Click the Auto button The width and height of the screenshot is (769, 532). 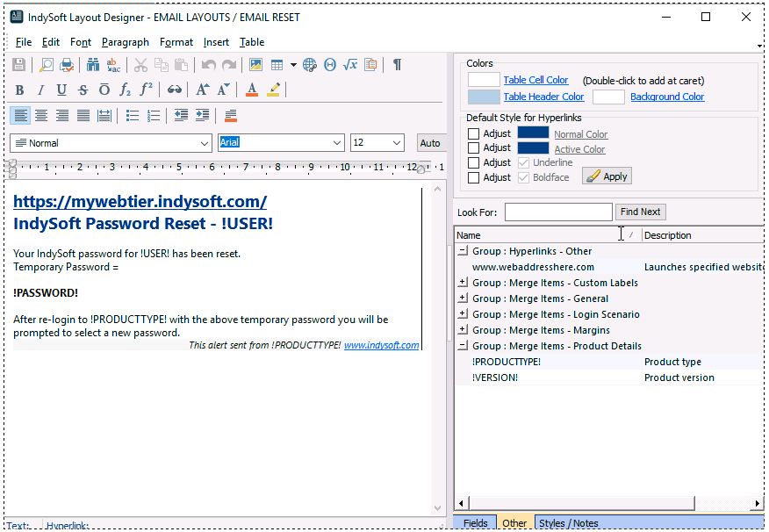point(431,143)
